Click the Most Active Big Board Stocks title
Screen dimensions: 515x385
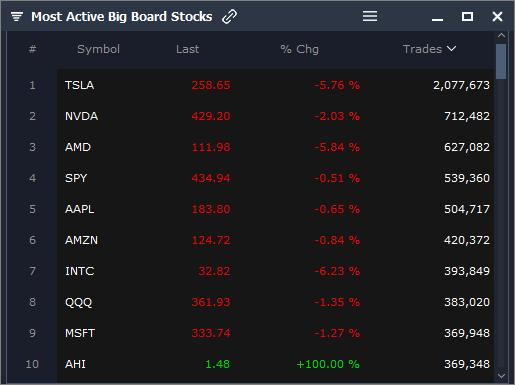tap(122, 17)
